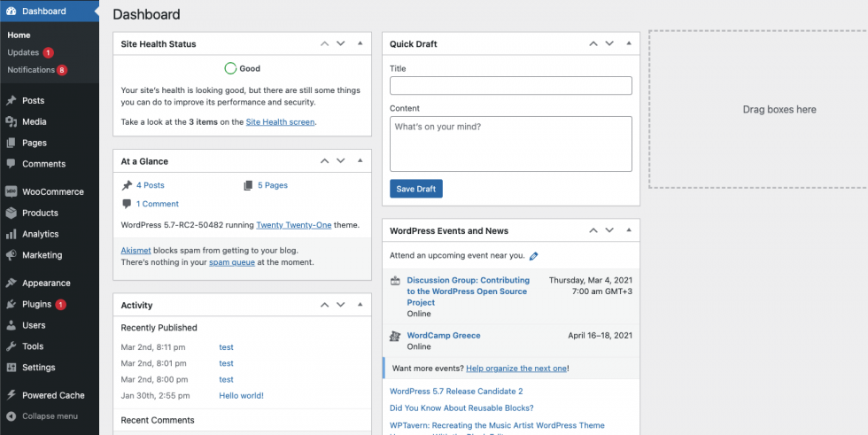Screen dimensions: 868x435
Task: Click the Quick Draft Title field
Action: pos(510,86)
